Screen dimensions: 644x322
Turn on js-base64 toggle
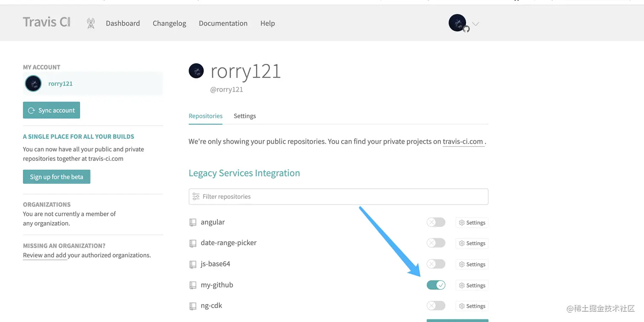pyautogui.click(x=436, y=264)
